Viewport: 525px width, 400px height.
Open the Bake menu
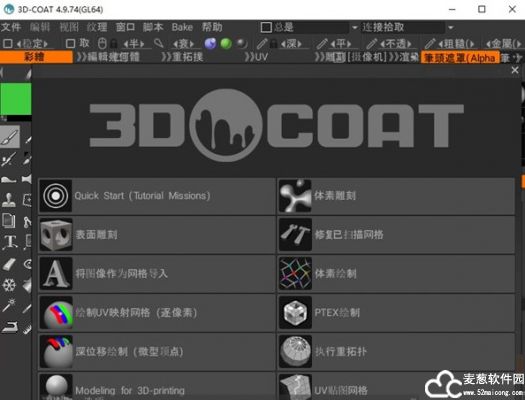point(182,27)
